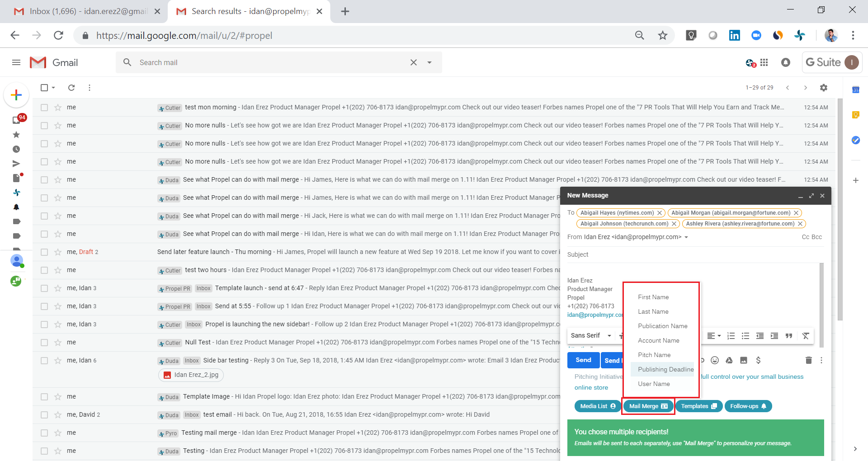Toggle the select all messages checkbox
This screenshot has width=868, height=461.
[x=44, y=88]
